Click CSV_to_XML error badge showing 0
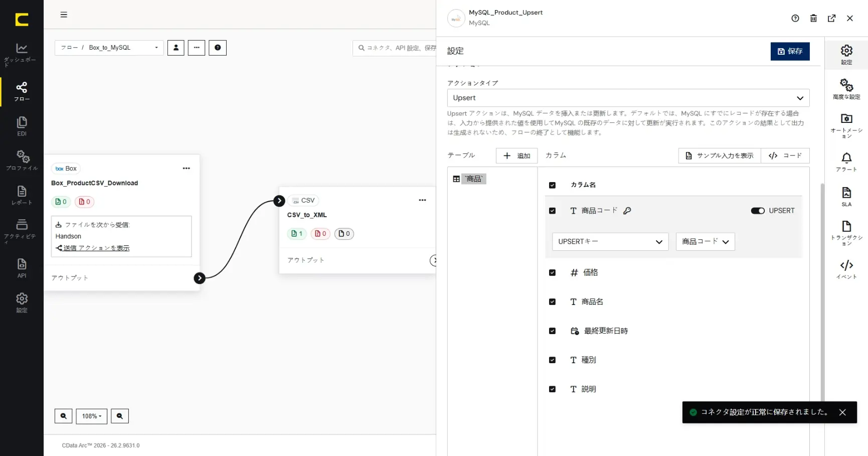Screen dimensions: 868x456 point(320,234)
